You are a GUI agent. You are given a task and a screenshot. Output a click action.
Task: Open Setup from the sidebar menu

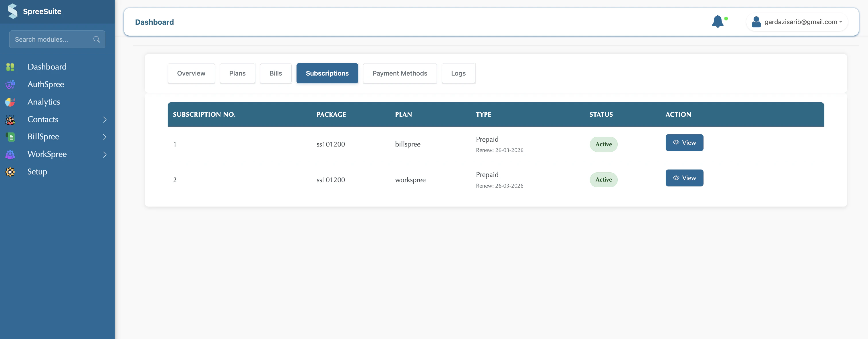(37, 172)
